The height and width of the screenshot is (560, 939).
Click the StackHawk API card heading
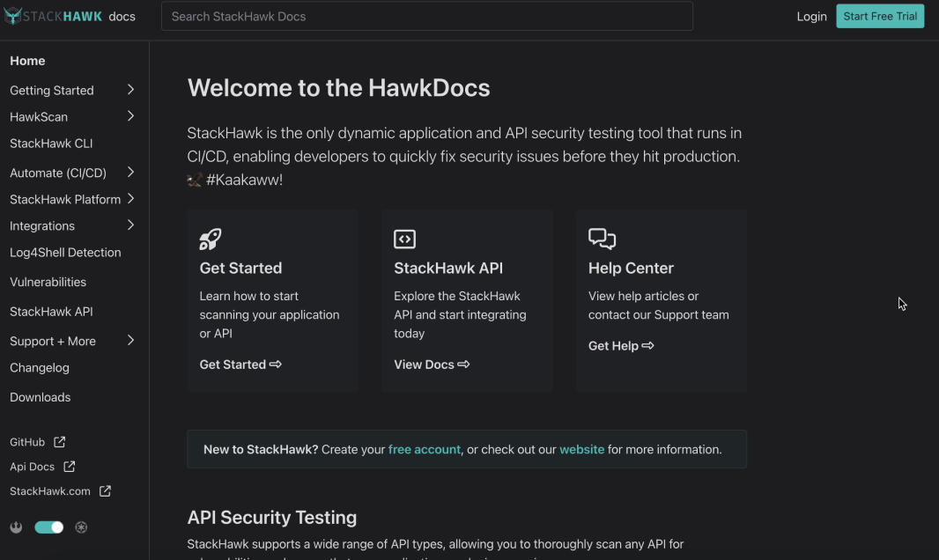(448, 268)
